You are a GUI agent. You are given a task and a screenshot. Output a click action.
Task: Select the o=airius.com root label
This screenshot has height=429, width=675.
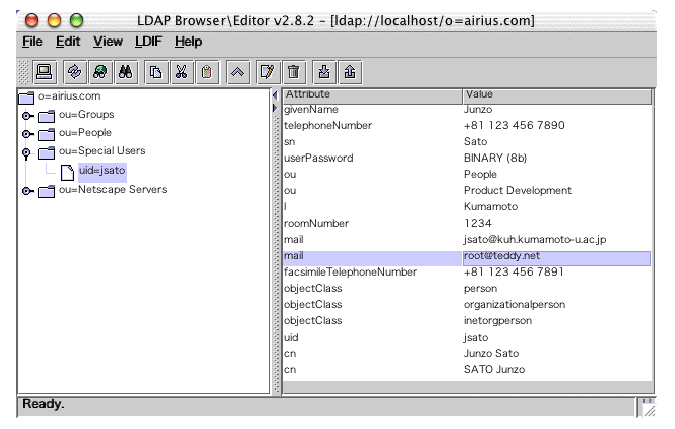coord(69,96)
